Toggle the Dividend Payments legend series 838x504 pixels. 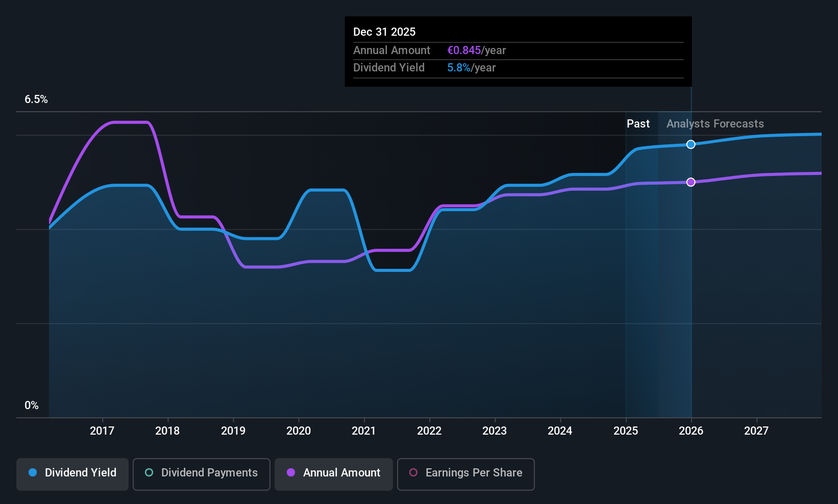click(201, 474)
